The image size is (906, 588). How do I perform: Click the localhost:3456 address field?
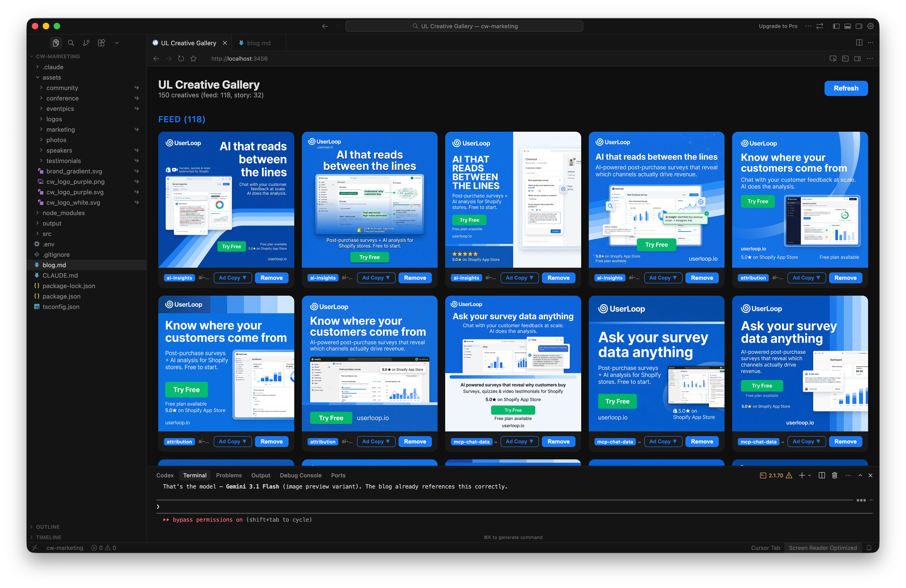240,59
